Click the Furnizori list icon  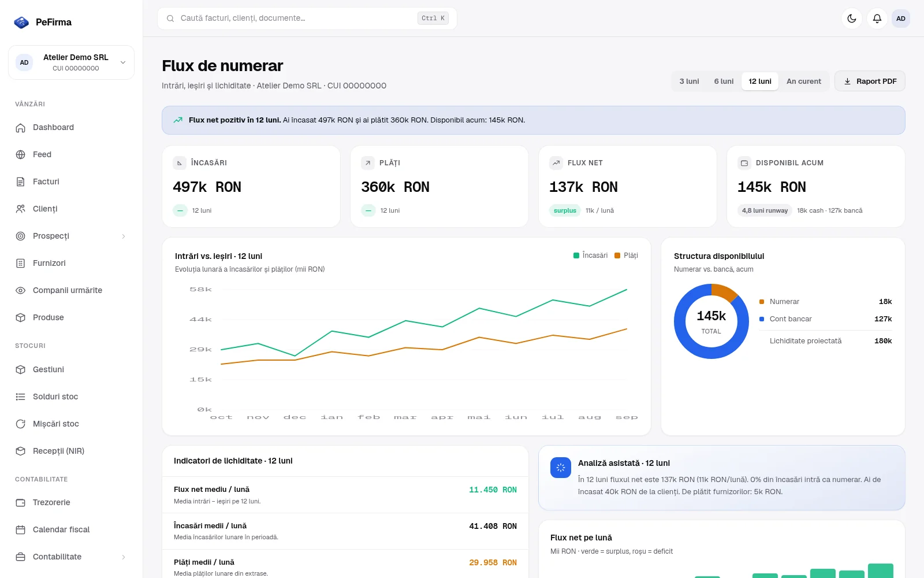(21, 264)
